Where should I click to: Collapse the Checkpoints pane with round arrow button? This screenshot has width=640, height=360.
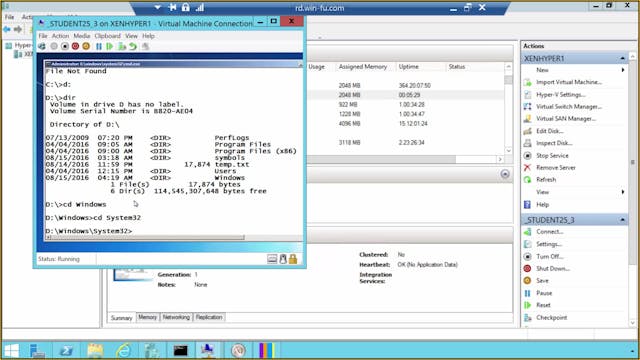(505, 174)
